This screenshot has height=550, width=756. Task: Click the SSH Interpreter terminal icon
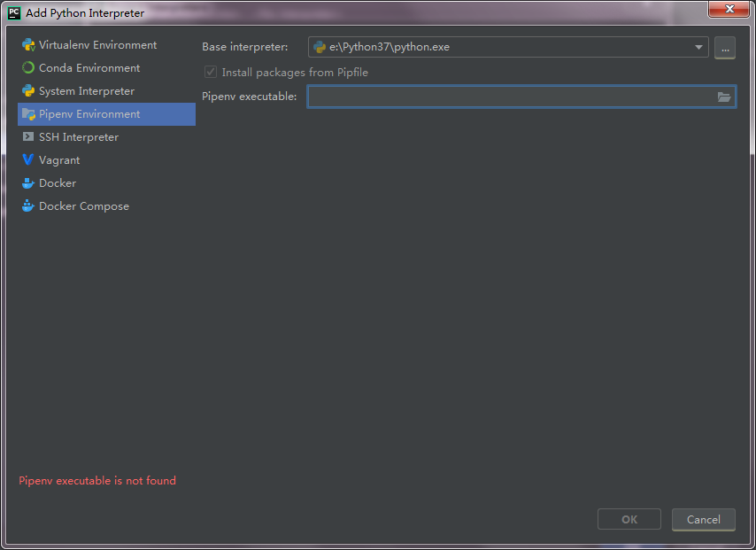[28, 136]
